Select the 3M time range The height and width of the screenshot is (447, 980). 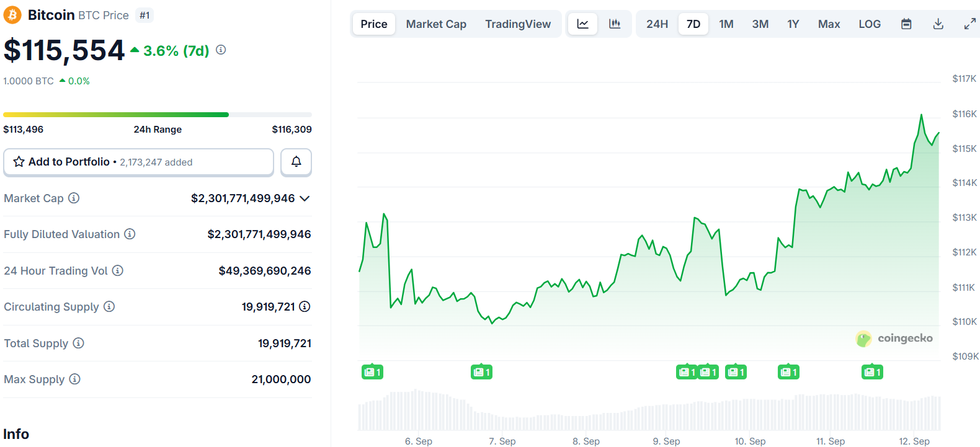click(760, 24)
